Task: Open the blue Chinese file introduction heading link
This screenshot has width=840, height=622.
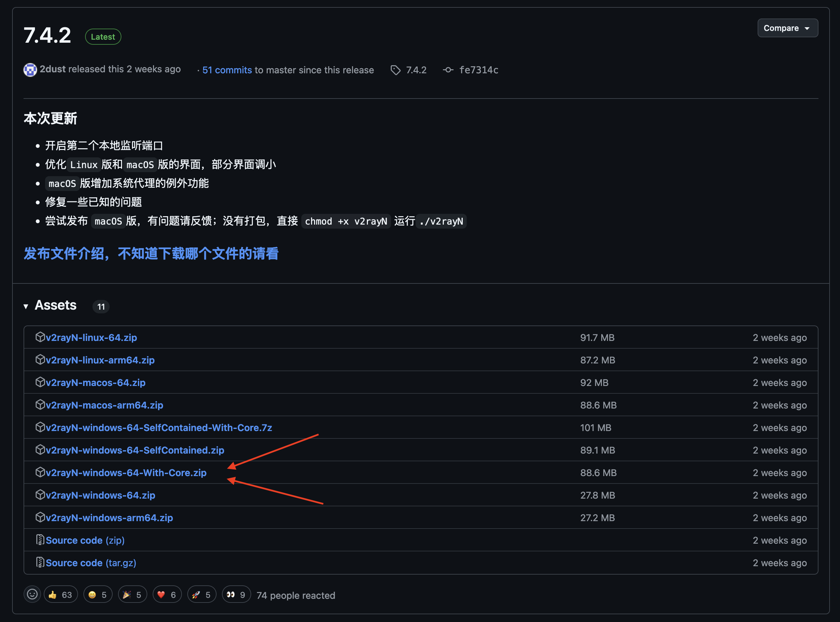Action: coord(151,254)
